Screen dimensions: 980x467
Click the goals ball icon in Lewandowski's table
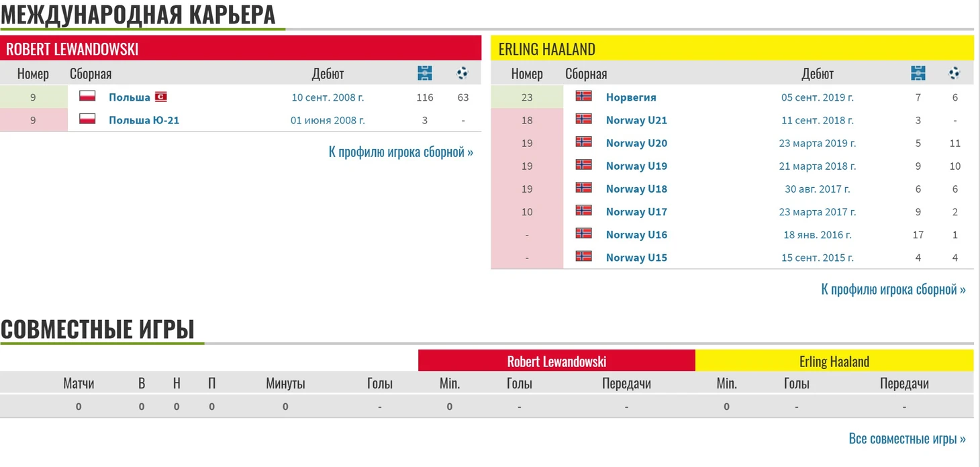(x=462, y=73)
